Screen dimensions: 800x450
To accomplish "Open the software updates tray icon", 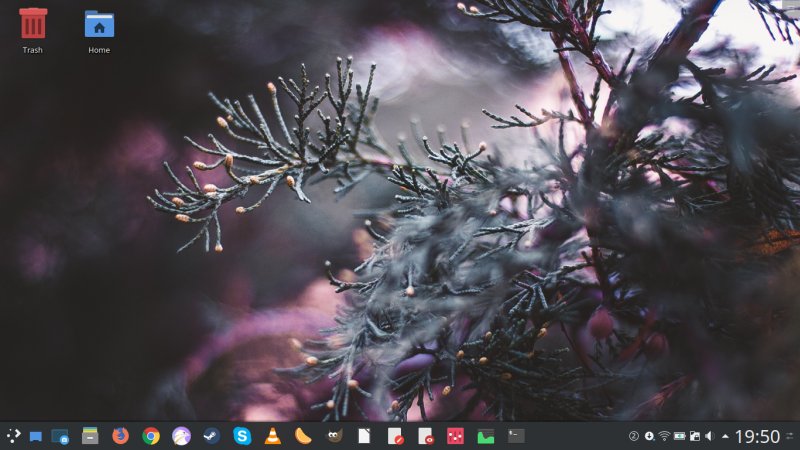I will [649, 436].
